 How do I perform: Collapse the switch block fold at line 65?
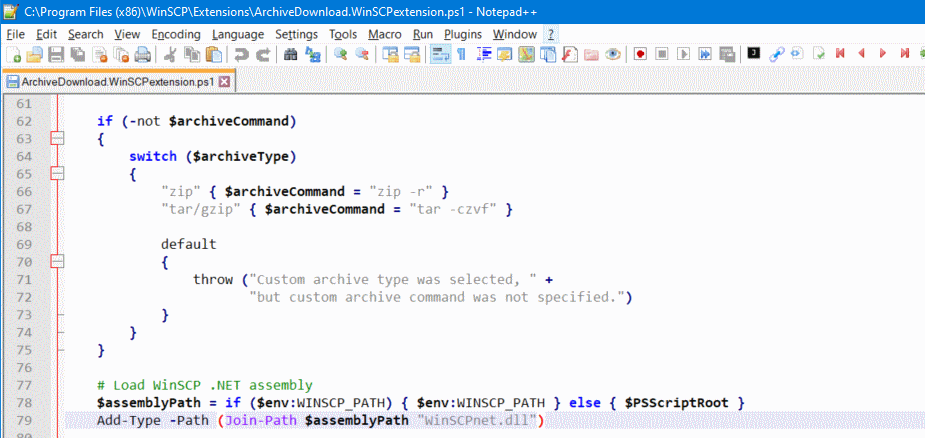tap(57, 173)
